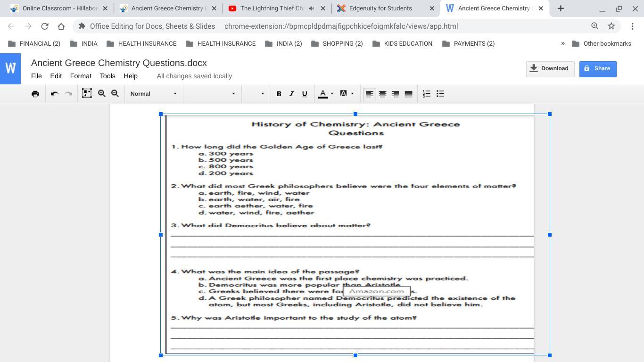
Task: Click the blue W app logo
Action: (10, 69)
